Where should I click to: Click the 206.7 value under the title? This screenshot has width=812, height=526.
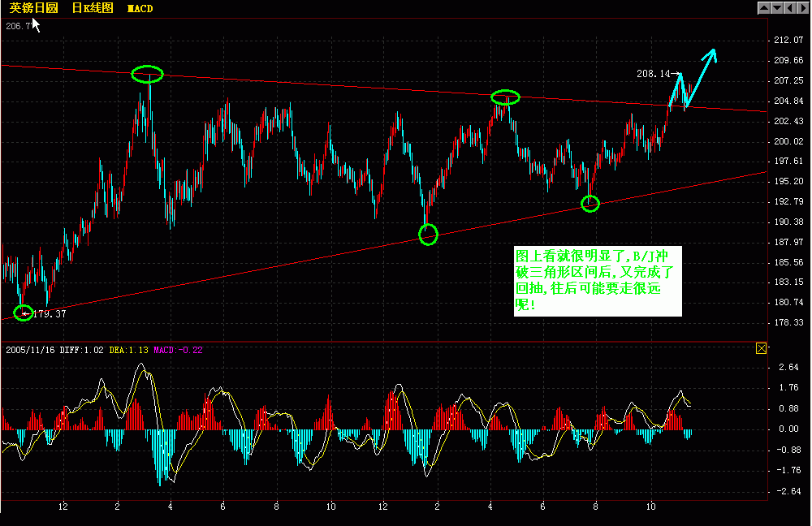tap(18, 26)
